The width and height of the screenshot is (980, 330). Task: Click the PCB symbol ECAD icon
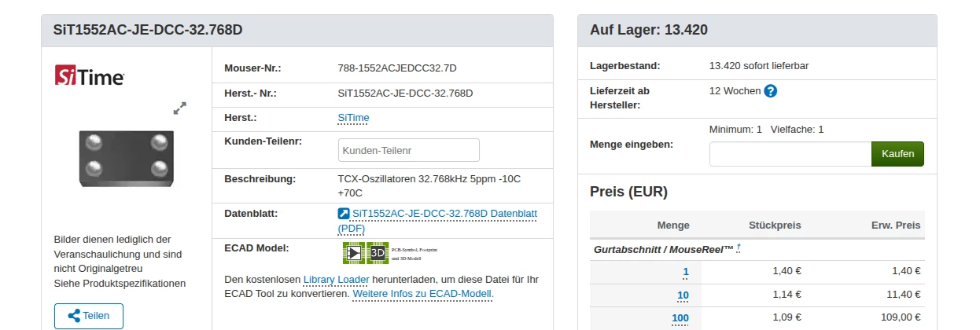353,252
